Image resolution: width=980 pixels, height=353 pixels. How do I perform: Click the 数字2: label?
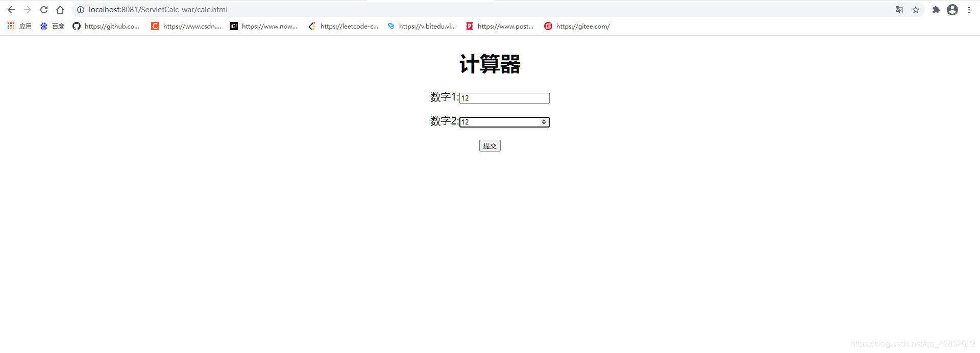(x=445, y=121)
